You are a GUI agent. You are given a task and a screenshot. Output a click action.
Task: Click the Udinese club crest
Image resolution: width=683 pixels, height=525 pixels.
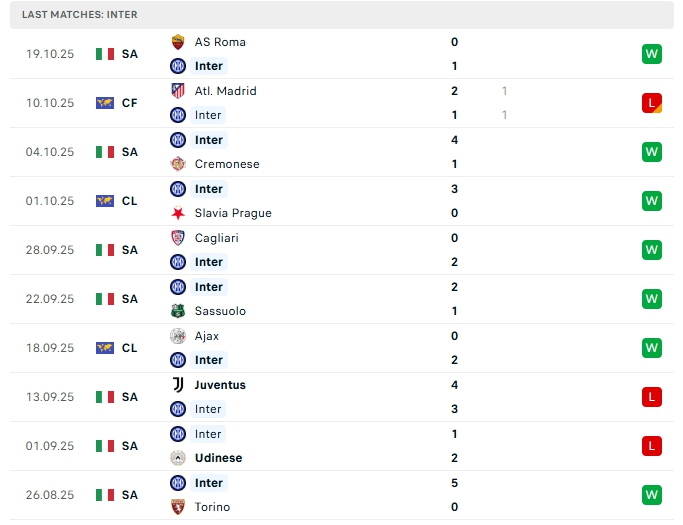[178, 458]
